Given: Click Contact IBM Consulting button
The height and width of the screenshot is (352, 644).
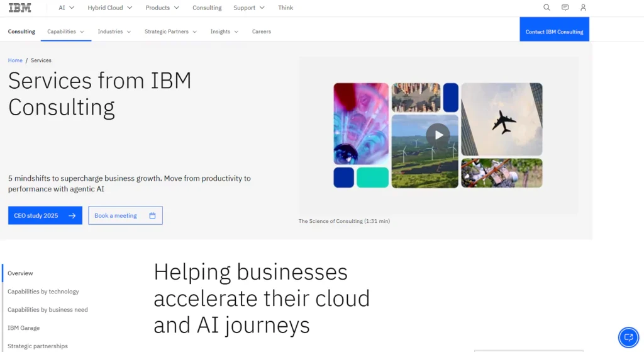Looking at the screenshot, I should [x=554, y=29].
